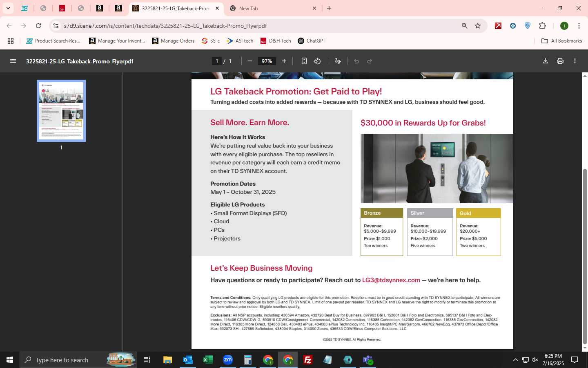The image size is (588, 368).
Task: Click scrollbar down arrow in PDF viewer
Action: [x=585, y=348]
